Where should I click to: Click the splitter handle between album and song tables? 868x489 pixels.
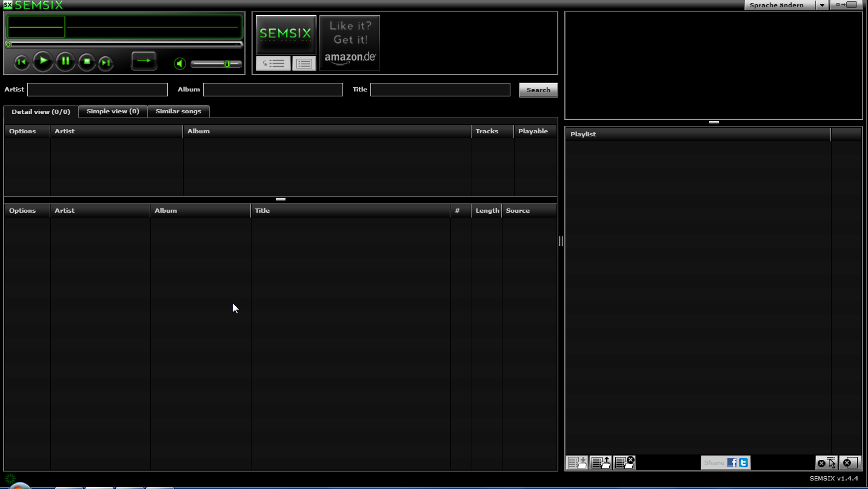pyautogui.click(x=281, y=199)
